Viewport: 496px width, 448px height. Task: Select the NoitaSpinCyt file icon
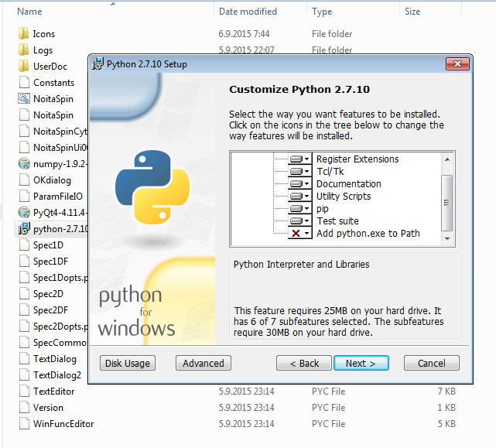[x=24, y=131]
